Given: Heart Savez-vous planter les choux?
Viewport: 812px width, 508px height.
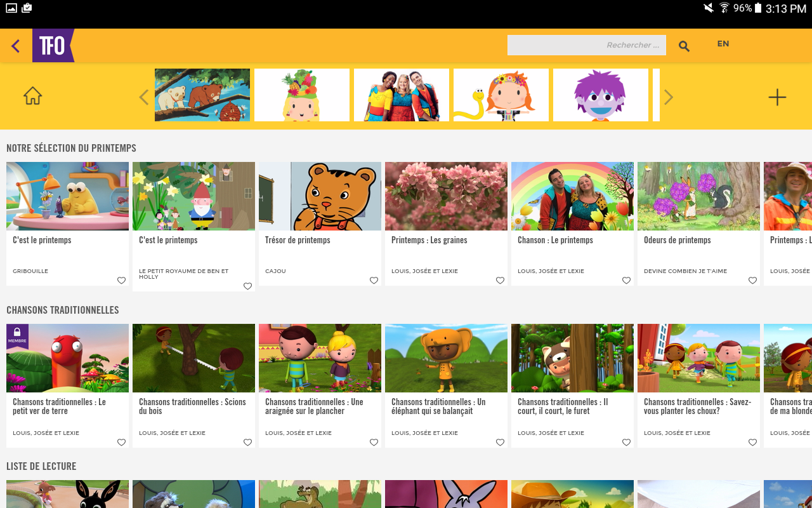Looking at the screenshot, I should [x=752, y=443].
